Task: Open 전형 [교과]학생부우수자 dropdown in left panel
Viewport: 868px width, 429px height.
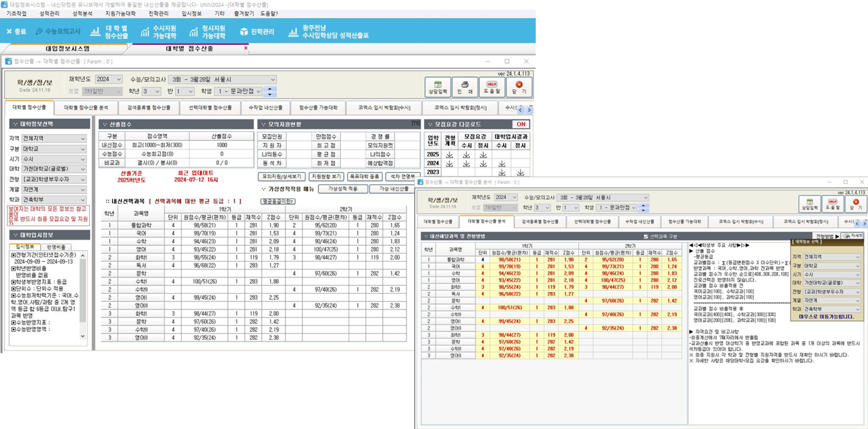Action: coord(54,179)
